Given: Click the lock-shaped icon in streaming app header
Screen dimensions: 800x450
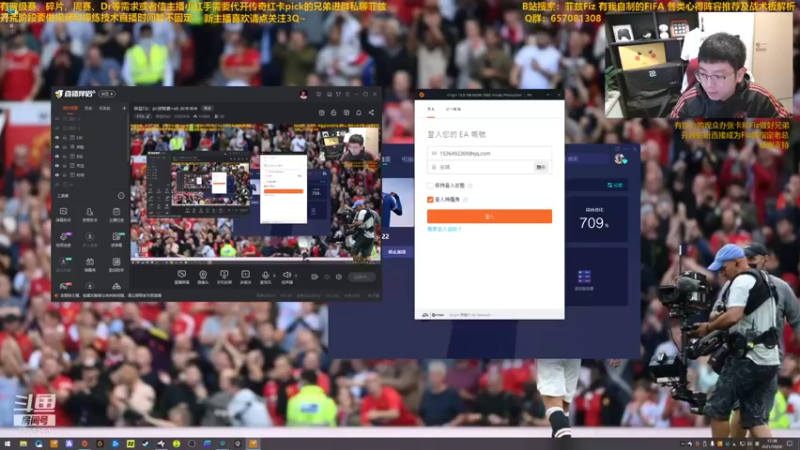Looking at the screenshot, I should pyautogui.click(x=334, y=112).
